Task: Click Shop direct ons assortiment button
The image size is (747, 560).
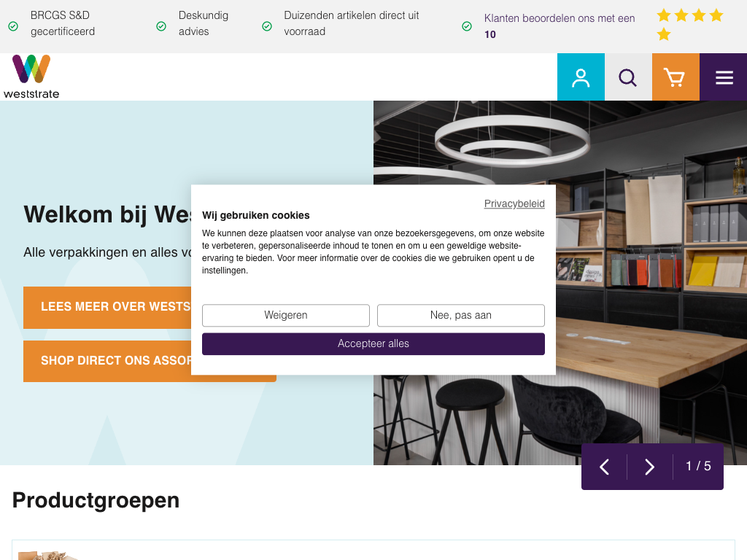Action: [107, 361]
